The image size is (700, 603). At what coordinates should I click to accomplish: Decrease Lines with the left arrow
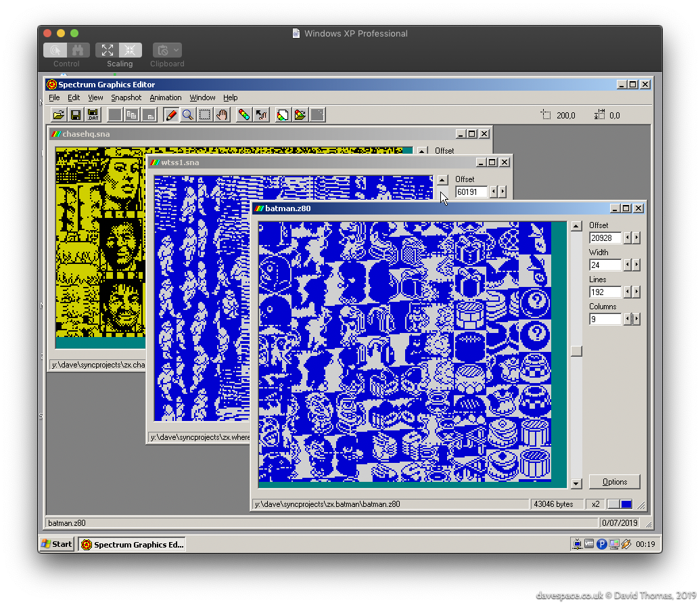click(627, 292)
